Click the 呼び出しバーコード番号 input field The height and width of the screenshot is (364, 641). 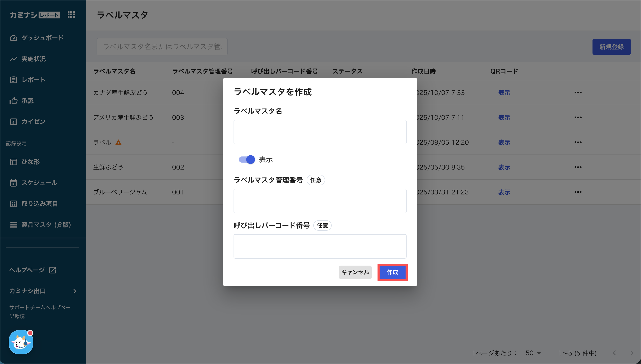[x=320, y=246]
